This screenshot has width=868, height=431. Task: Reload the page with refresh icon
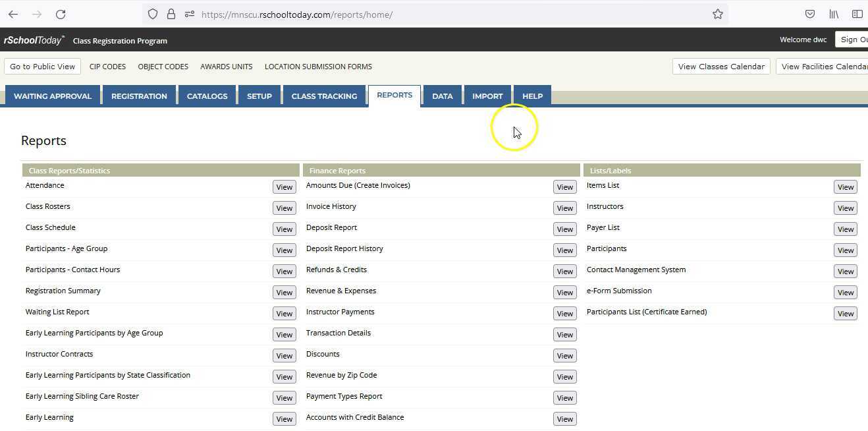click(61, 14)
